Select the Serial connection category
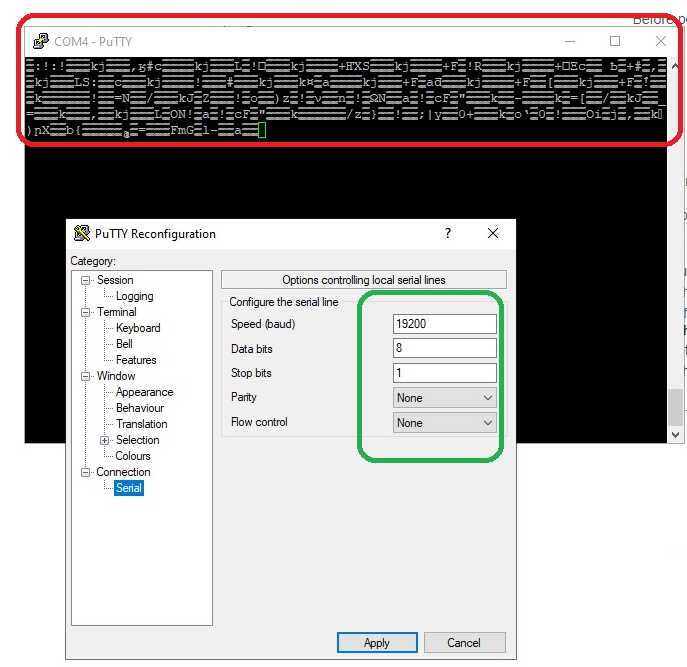The image size is (687, 667). [129, 488]
